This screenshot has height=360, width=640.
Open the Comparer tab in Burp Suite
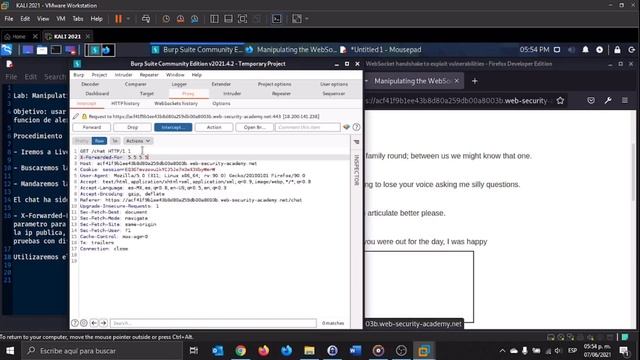point(136,84)
